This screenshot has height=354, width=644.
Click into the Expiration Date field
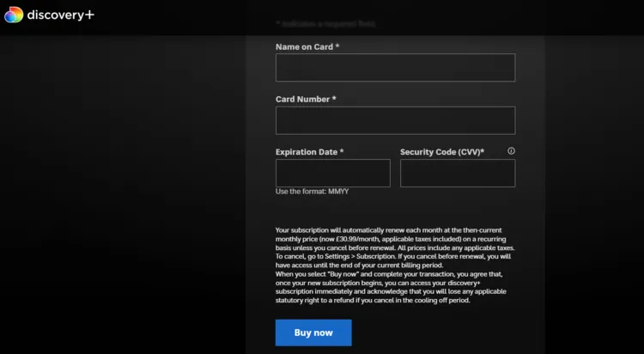(332, 173)
